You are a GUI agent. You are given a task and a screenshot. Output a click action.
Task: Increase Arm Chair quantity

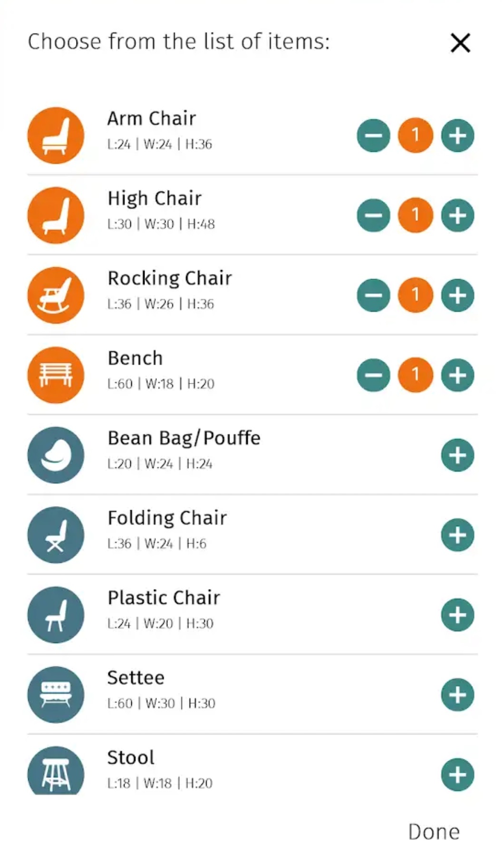(457, 136)
